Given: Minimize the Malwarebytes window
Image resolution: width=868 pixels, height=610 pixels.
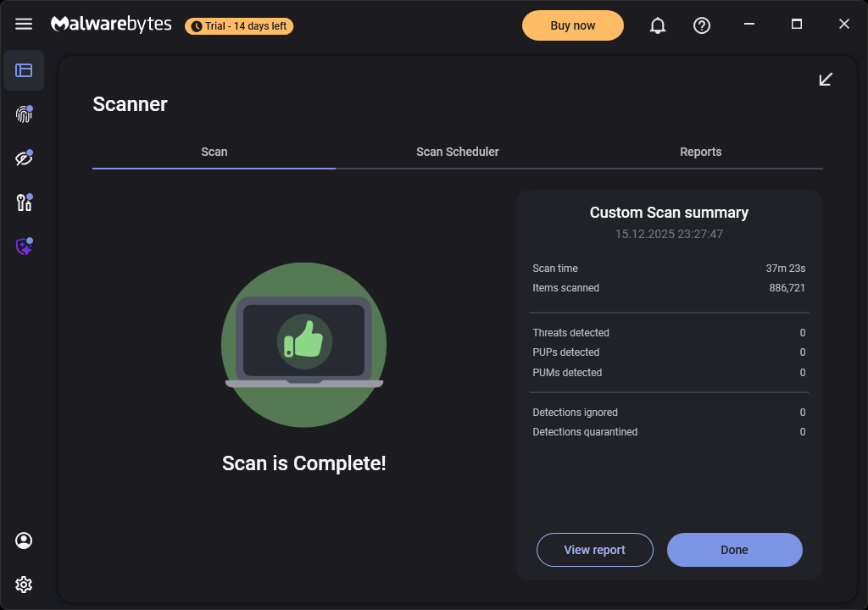Looking at the screenshot, I should point(749,24).
